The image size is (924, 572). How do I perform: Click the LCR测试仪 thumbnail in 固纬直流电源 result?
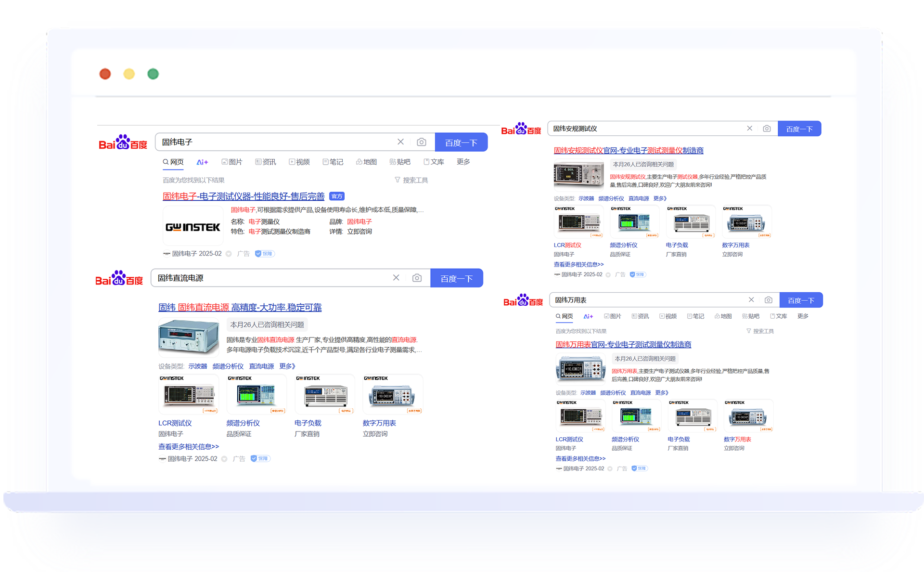coord(188,395)
